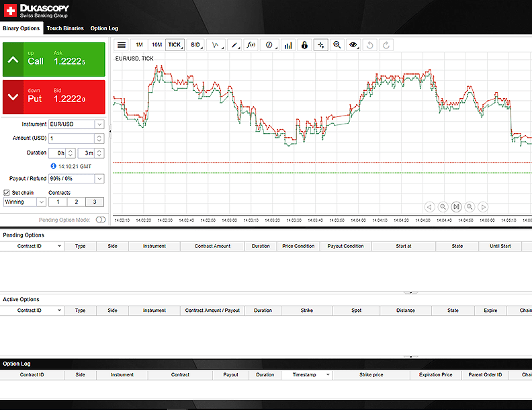
Task: Click the EUR/USD, TICK chart label
Action: click(134, 58)
